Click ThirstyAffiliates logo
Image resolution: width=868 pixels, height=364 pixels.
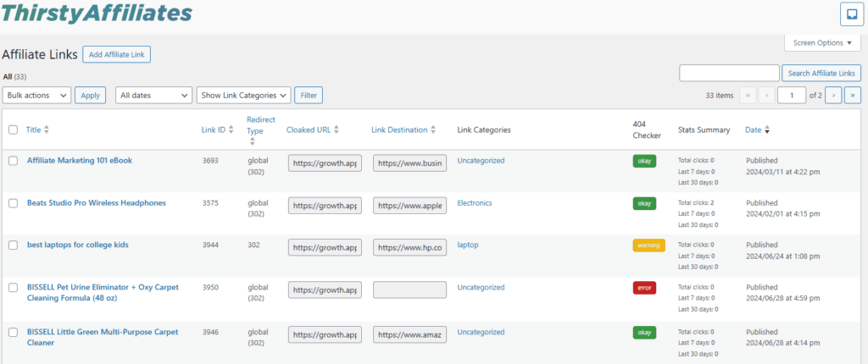[x=96, y=12]
